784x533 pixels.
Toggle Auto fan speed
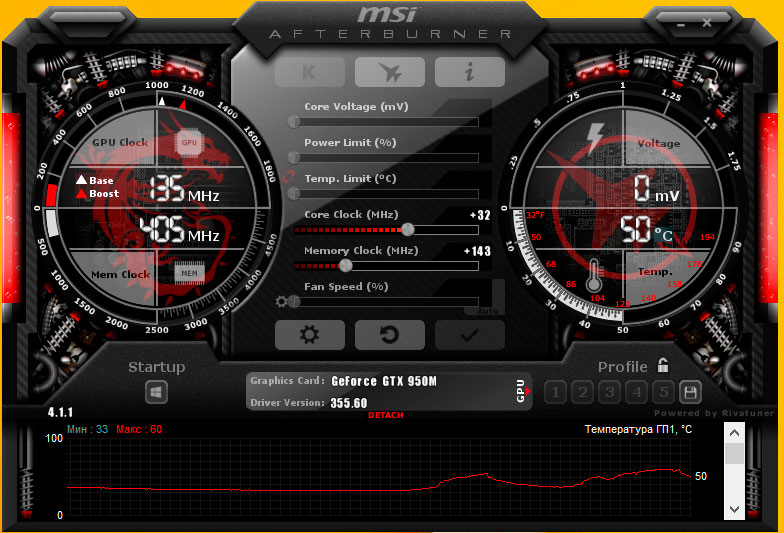pos(488,311)
